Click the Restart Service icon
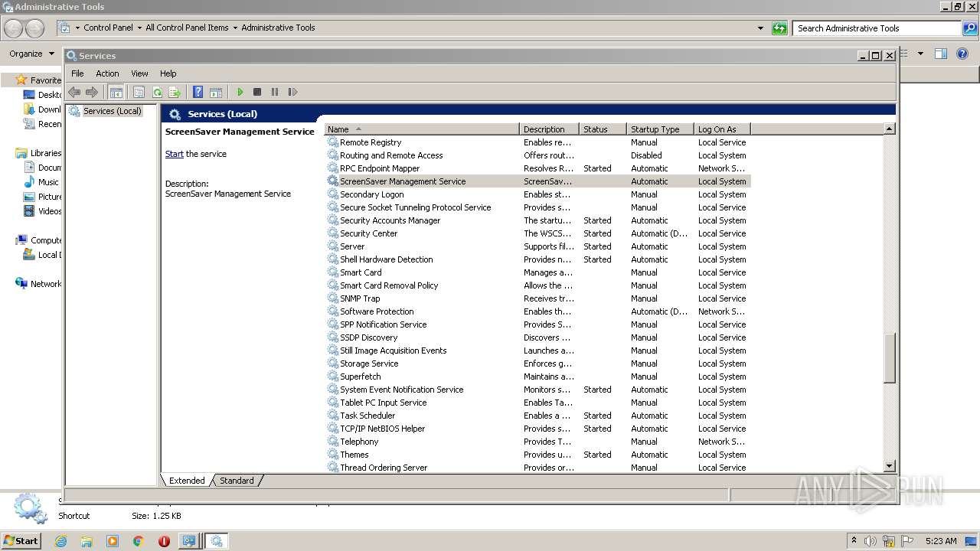 click(292, 92)
